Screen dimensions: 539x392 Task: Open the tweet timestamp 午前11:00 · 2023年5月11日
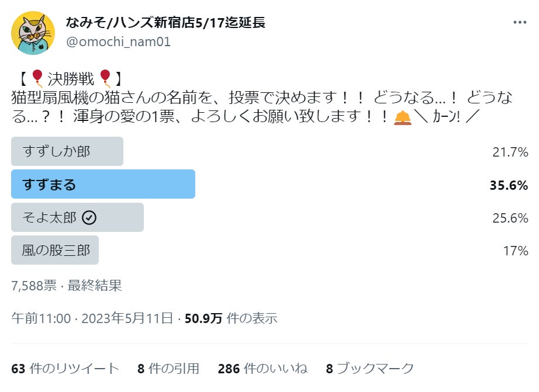tap(92, 318)
